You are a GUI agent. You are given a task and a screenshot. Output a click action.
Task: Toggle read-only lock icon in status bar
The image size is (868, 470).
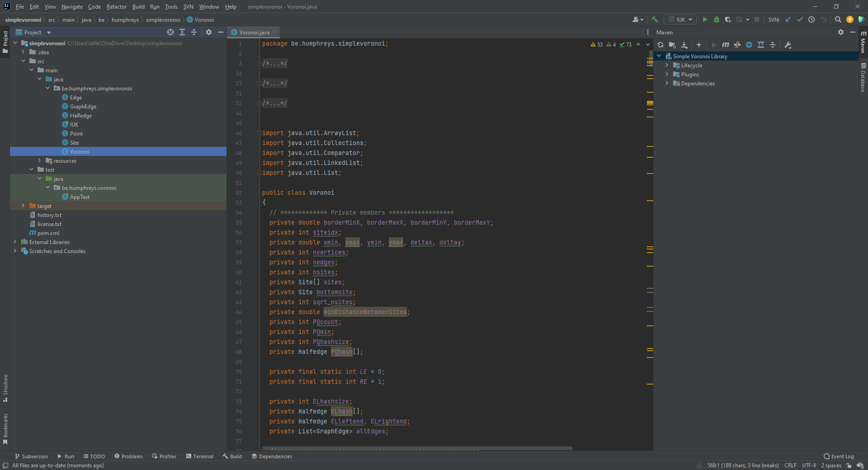[849, 465]
